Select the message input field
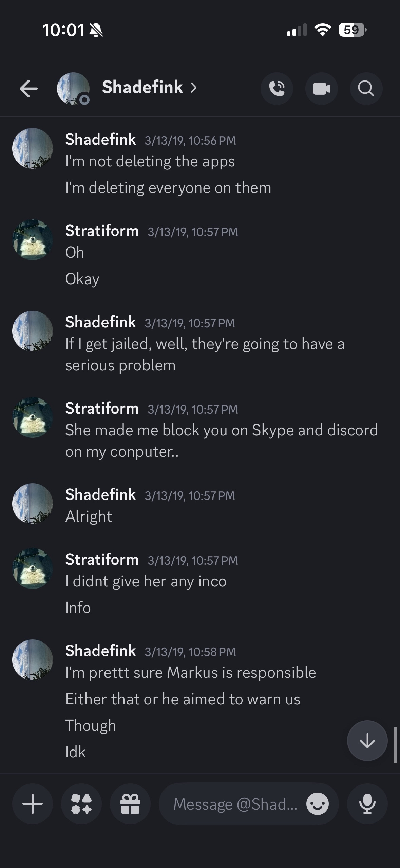This screenshot has width=400, height=868. [234, 804]
